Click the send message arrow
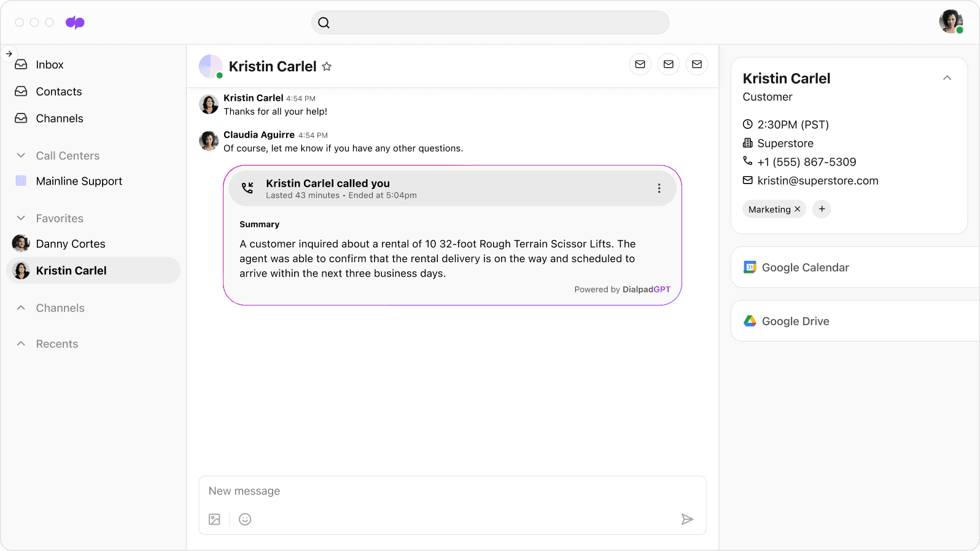 point(687,519)
